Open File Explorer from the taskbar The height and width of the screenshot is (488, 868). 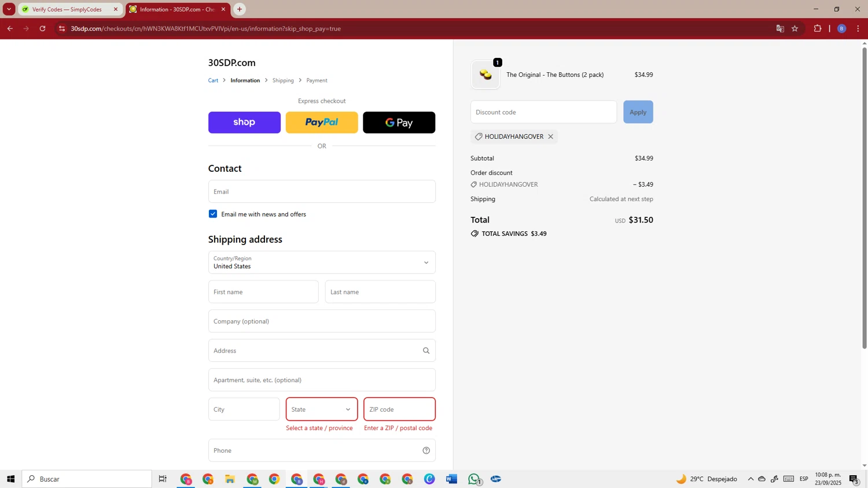tap(230, 479)
